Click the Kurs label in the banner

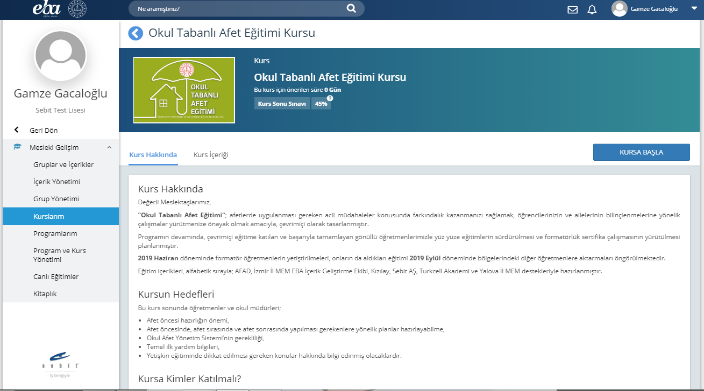tap(261, 61)
